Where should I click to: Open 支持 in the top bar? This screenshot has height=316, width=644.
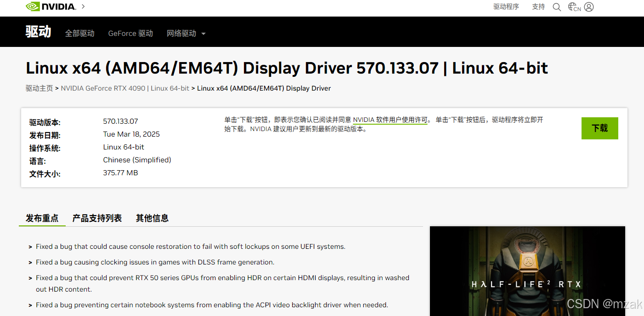(538, 6)
